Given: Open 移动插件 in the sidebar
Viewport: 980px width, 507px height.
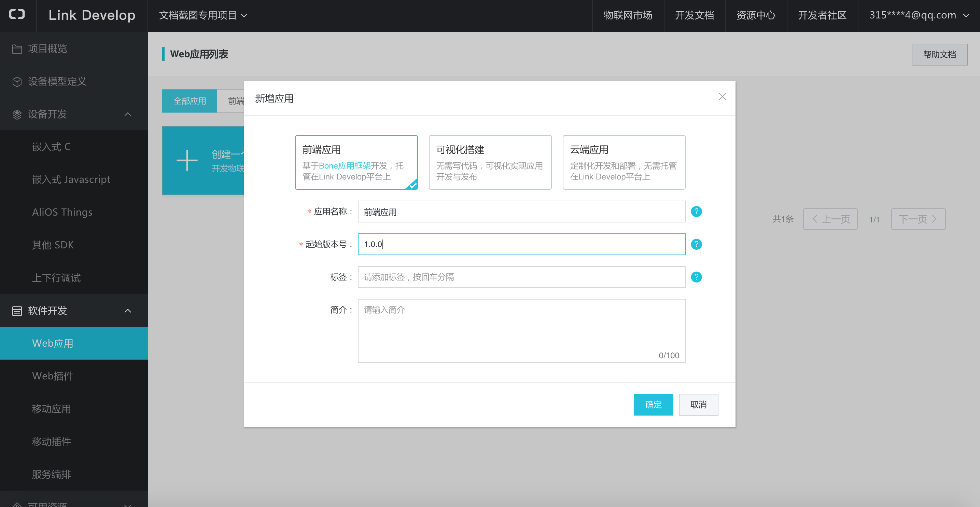Looking at the screenshot, I should tap(74, 441).
